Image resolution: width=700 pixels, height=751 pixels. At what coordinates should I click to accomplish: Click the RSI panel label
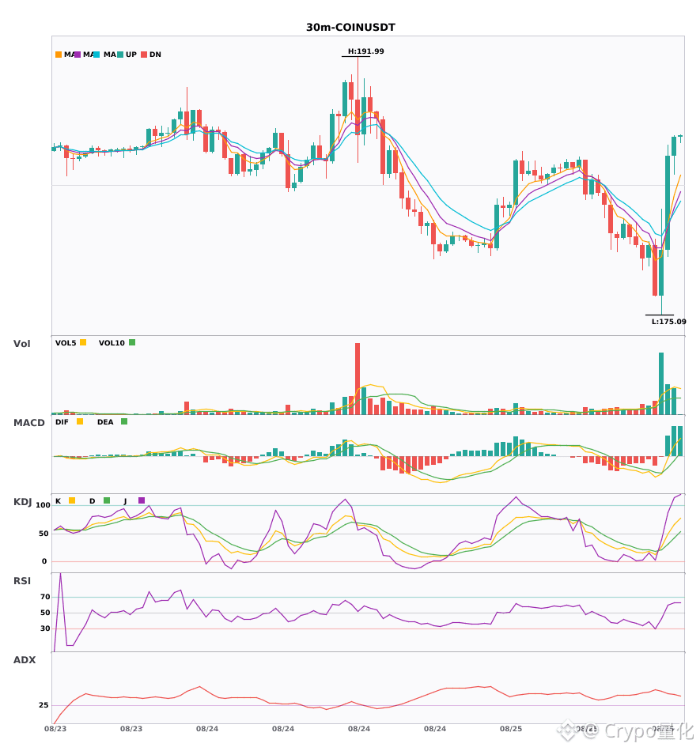tap(22, 581)
